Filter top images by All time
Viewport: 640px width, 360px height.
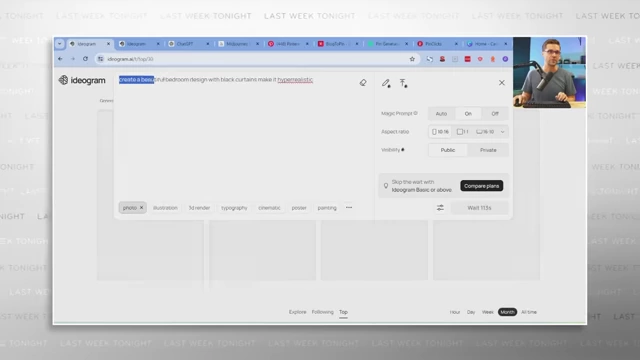click(x=529, y=312)
